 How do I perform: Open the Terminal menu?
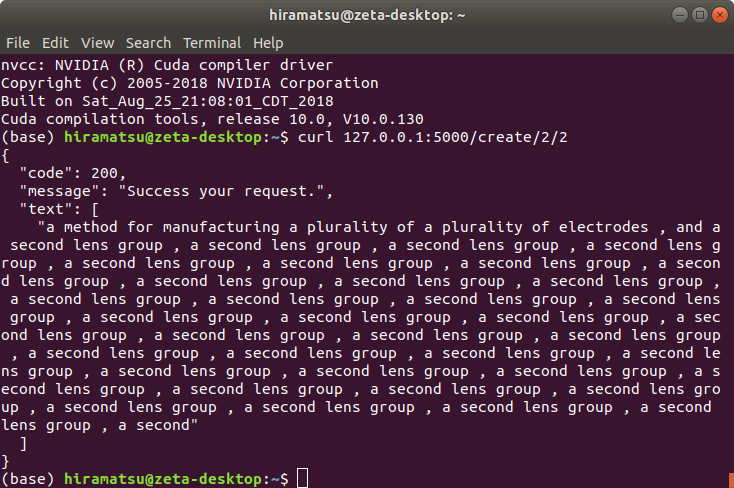tap(212, 43)
